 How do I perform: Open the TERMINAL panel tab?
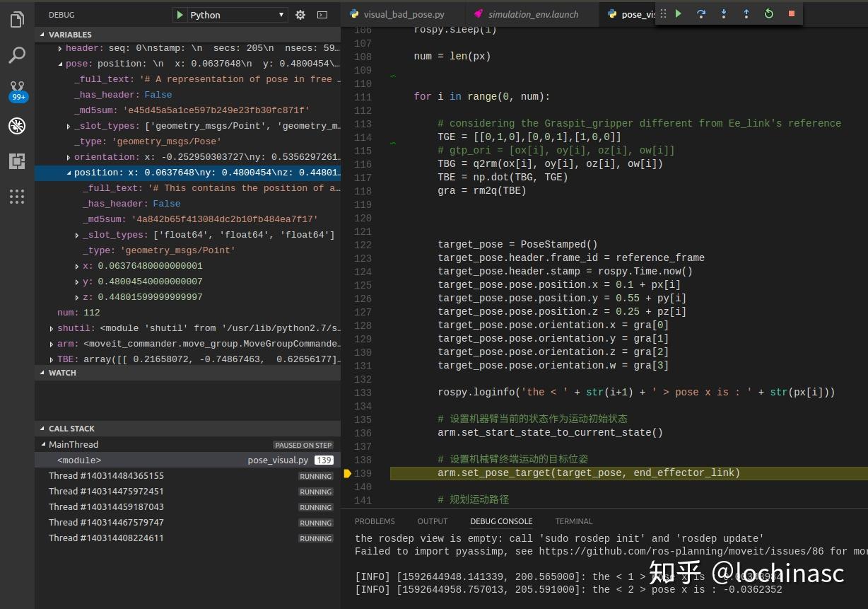(x=574, y=521)
